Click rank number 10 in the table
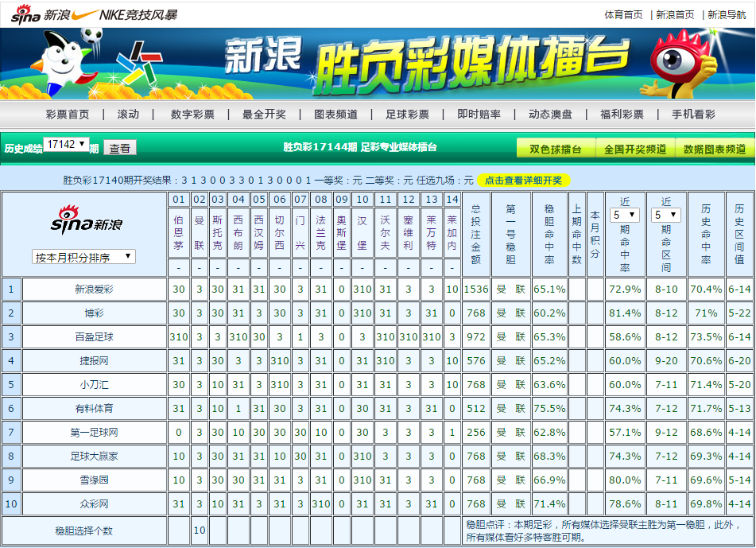This screenshot has width=756, height=548. pos(11,504)
